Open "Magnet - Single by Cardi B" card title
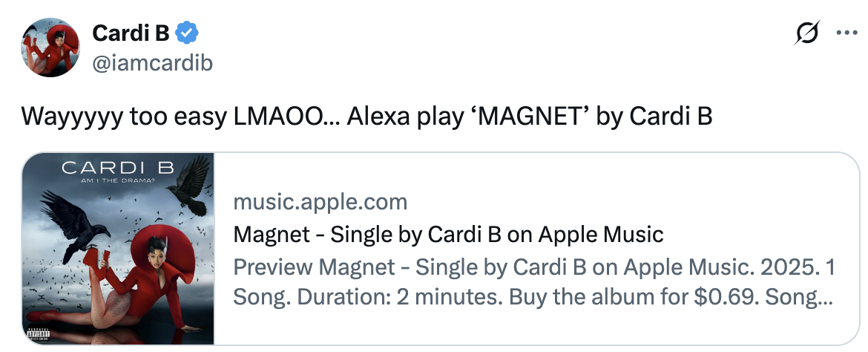This screenshot has height=352, width=868. [x=448, y=235]
